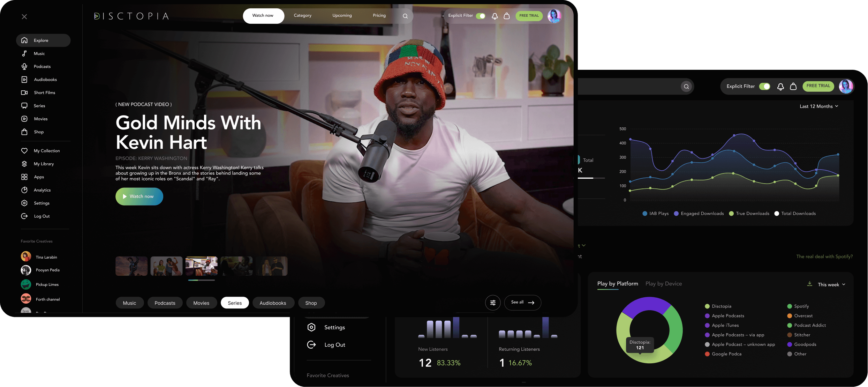Open My Library stack icon
Viewport: 868px width, 387px height.
(x=24, y=164)
